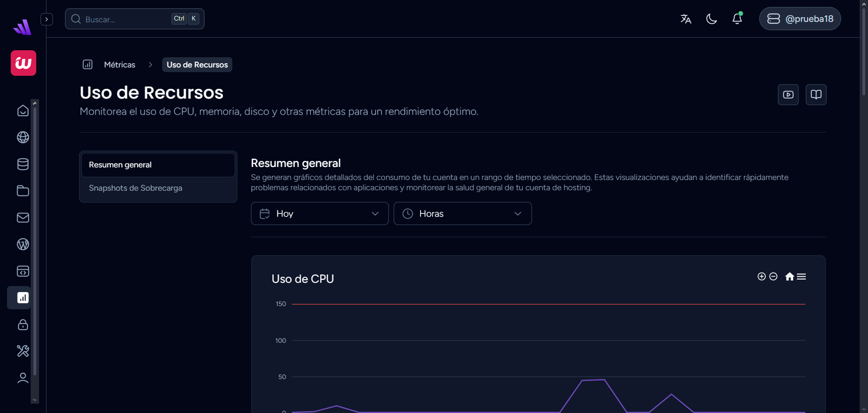Click the database icon in sidebar
The width and height of the screenshot is (868, 413).
tap(23, 164)
